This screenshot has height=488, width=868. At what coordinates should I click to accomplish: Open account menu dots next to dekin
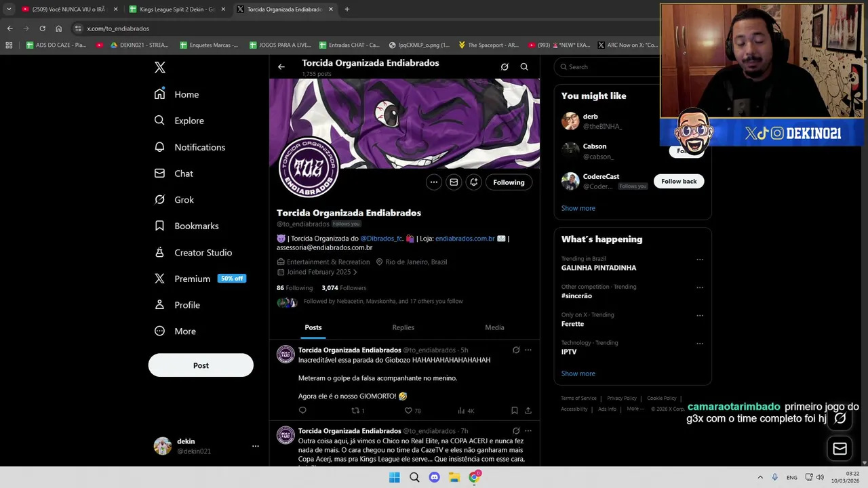[x=256, y=446]
